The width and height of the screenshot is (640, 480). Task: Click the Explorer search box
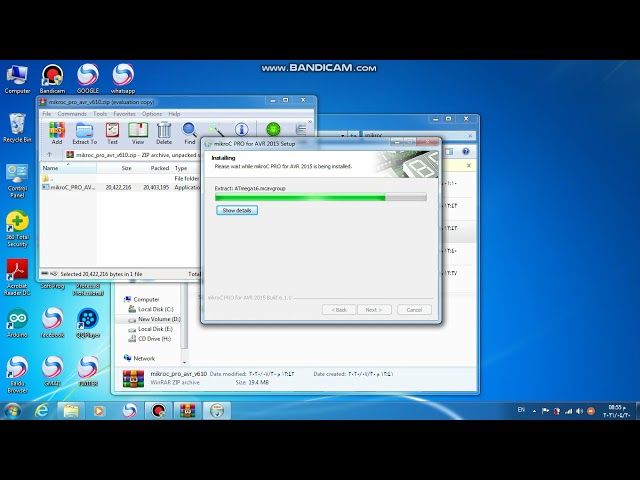419,135
